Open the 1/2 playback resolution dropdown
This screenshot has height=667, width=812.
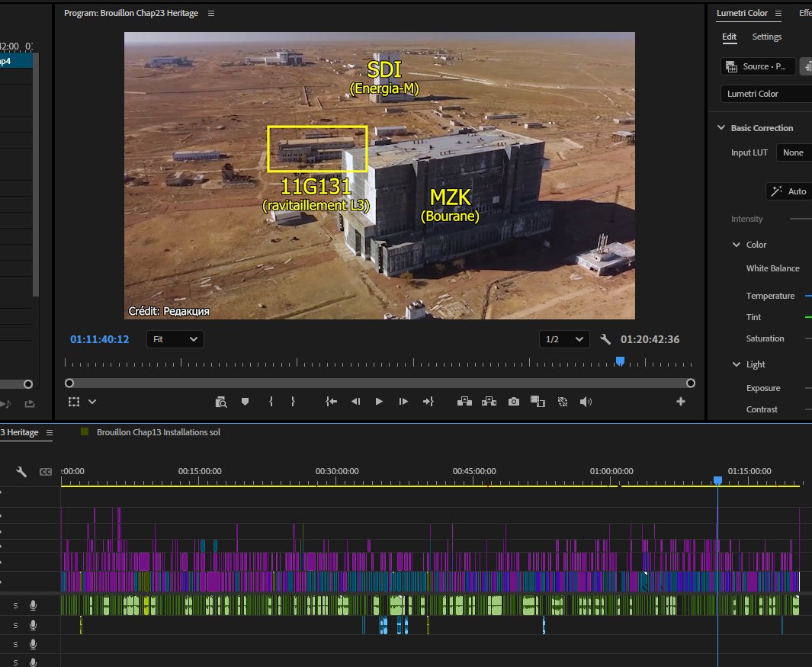(564, 339)
